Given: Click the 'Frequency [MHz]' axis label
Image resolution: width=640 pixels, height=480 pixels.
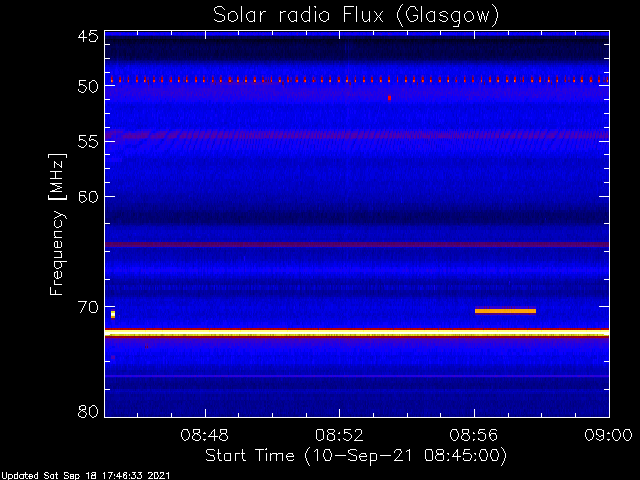Looking at the screenshot, I should (x=57, y=224).
